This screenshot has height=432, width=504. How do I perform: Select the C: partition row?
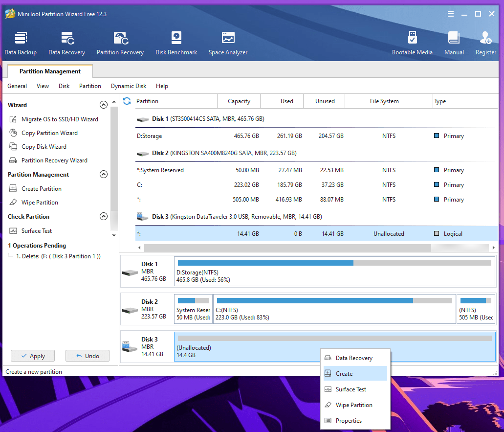(316, 184)
